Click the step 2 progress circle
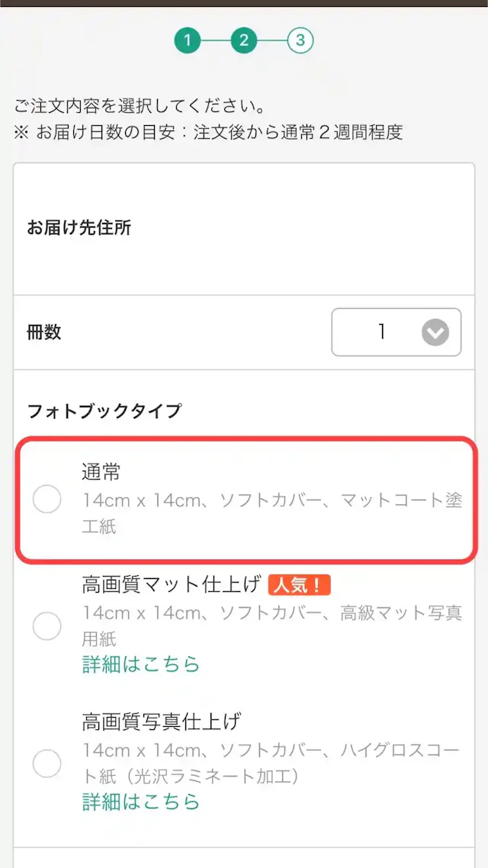The height and width of the screenshot is (868, 488). (x=243, y=40)
